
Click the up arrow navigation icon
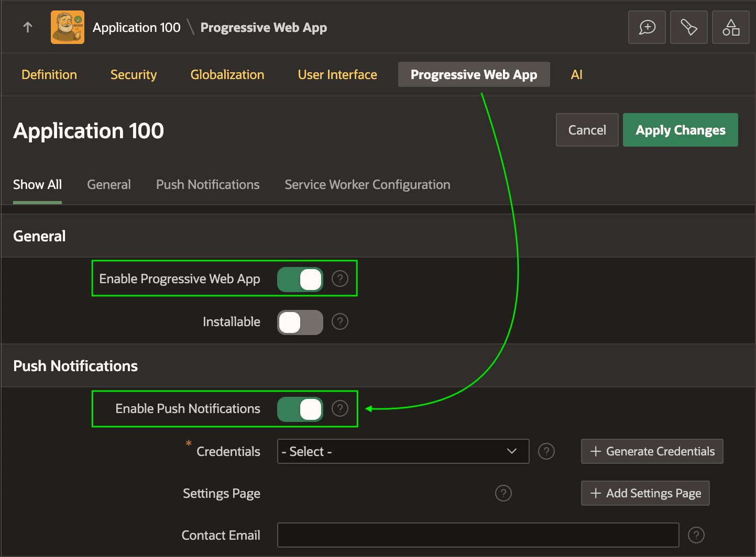[28, 27]
